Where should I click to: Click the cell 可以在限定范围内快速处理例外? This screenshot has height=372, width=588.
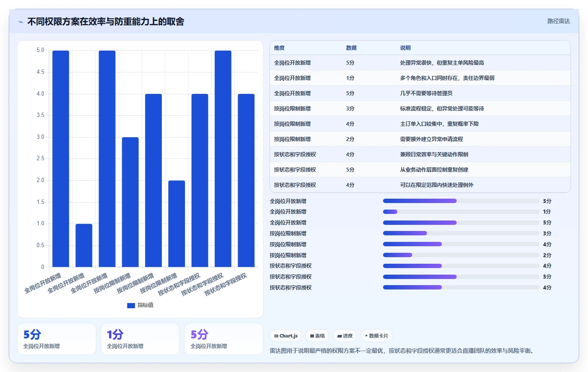[437, 185]
